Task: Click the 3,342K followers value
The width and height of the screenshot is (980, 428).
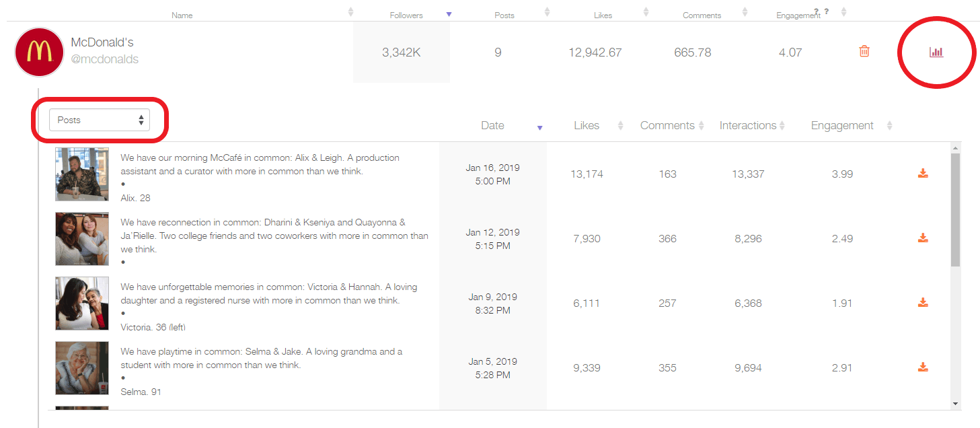Action: [x=402, y=52]
